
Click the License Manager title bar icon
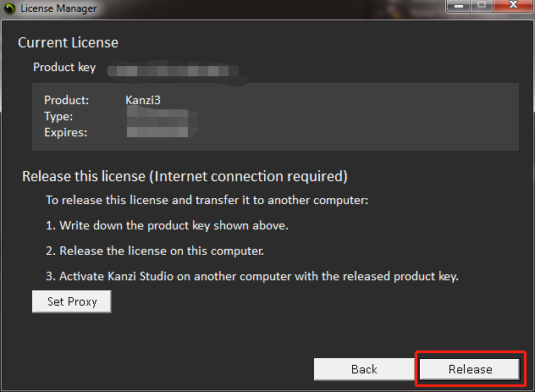tap(9, 8)
